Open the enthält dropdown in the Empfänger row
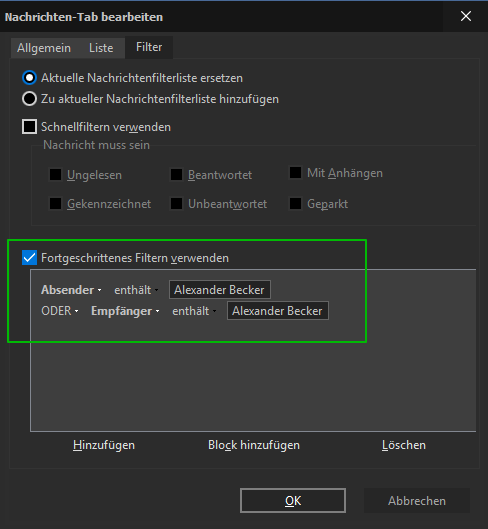The image size is (488, 529). point(194,311)
